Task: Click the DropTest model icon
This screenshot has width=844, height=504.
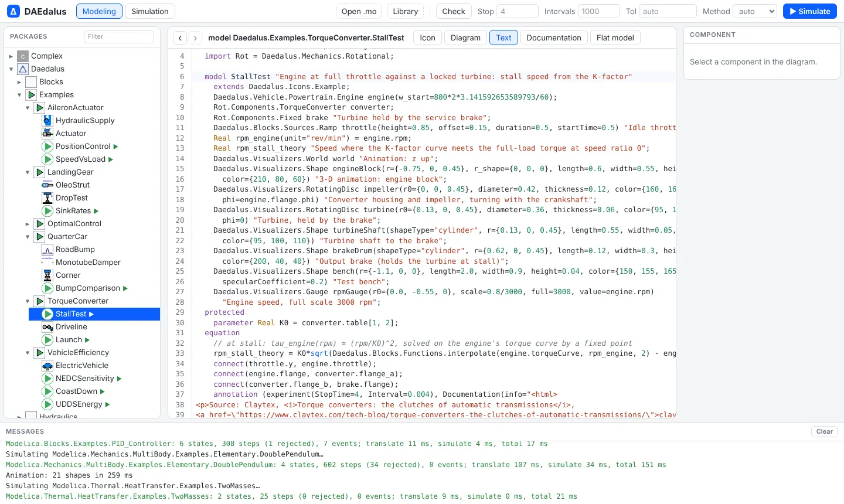Action: pyautogui.click(x=47, y=198)
